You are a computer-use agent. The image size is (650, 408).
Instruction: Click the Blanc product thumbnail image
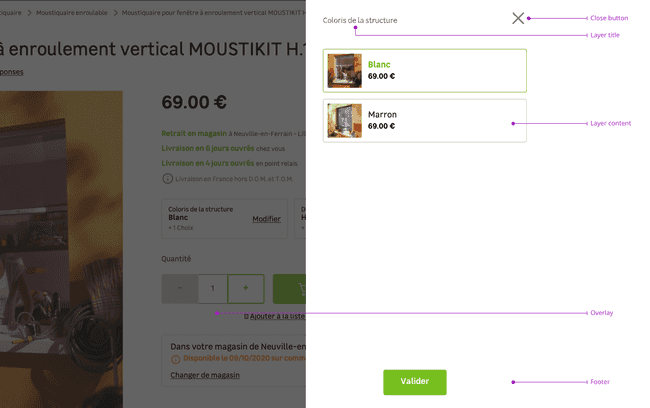(345, 71)
